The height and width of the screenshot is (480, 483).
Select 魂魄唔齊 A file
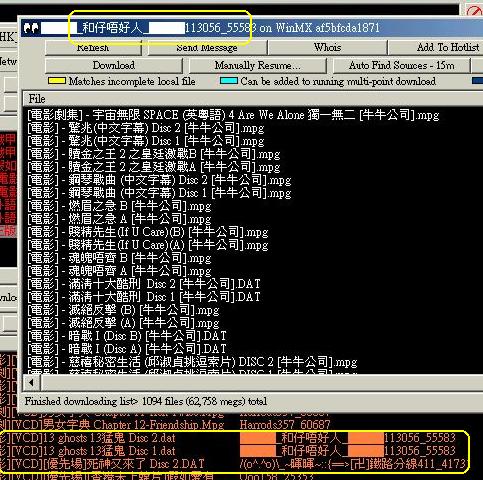coord(119,271)
